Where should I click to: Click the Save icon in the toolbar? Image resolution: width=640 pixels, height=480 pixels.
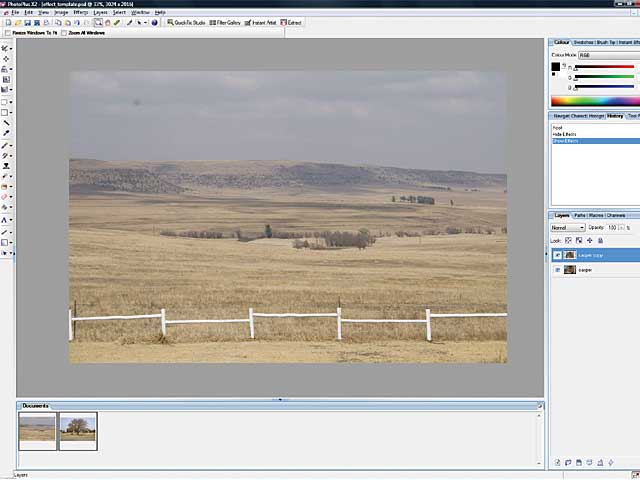(x=24, y=22)
